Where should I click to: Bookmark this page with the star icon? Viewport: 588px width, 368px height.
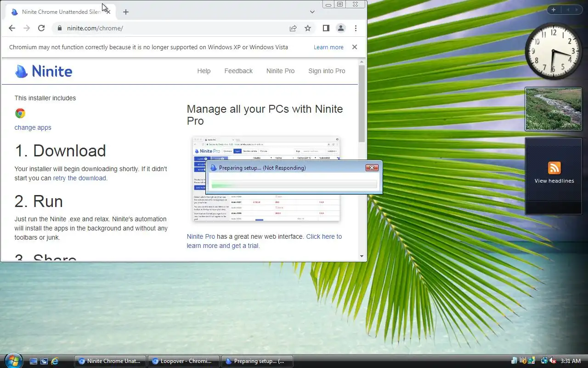(308, 28)
